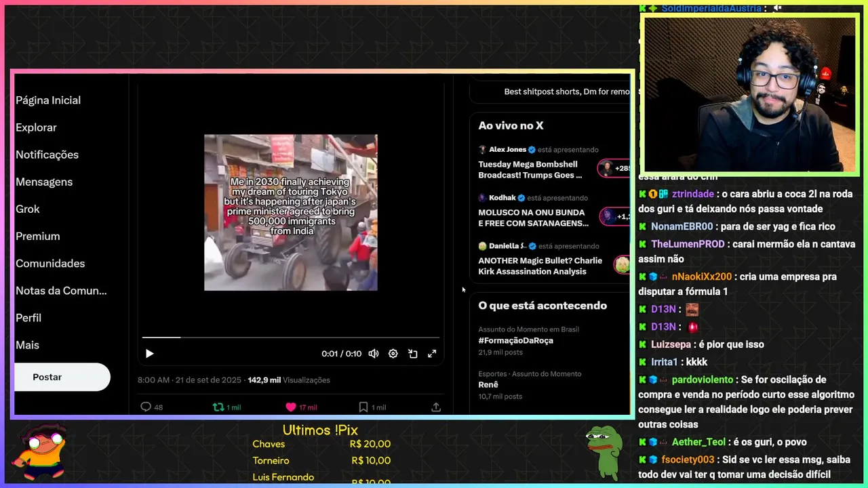Share the post using the share icon
The height and width of the screenshot is (488, 868).
click(436, 407)
